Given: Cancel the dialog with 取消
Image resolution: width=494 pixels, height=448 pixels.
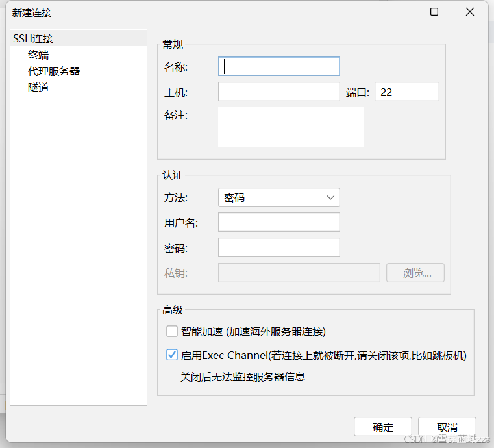Looking at the screenshot, I should coord(447,427).
